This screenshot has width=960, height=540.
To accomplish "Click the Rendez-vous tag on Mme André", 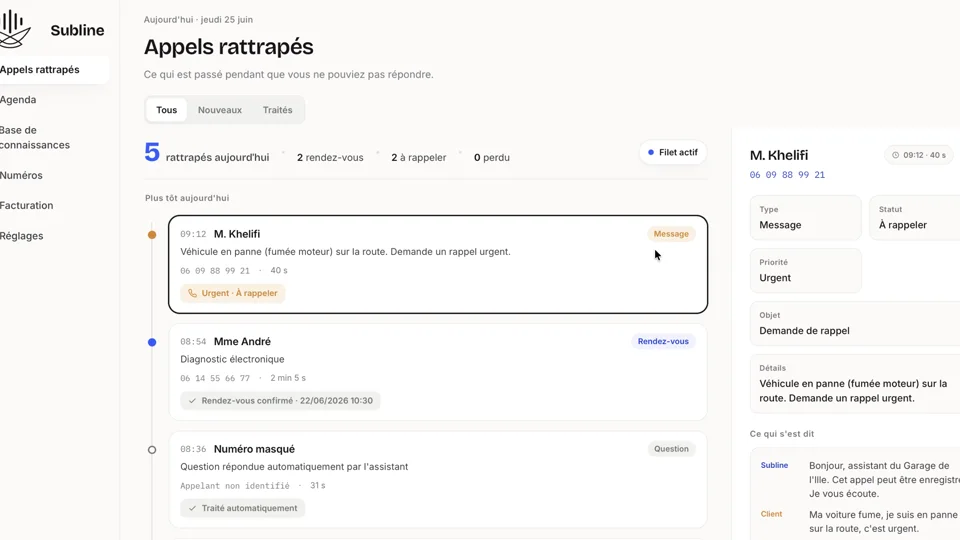I will click(x=663, y=342).
